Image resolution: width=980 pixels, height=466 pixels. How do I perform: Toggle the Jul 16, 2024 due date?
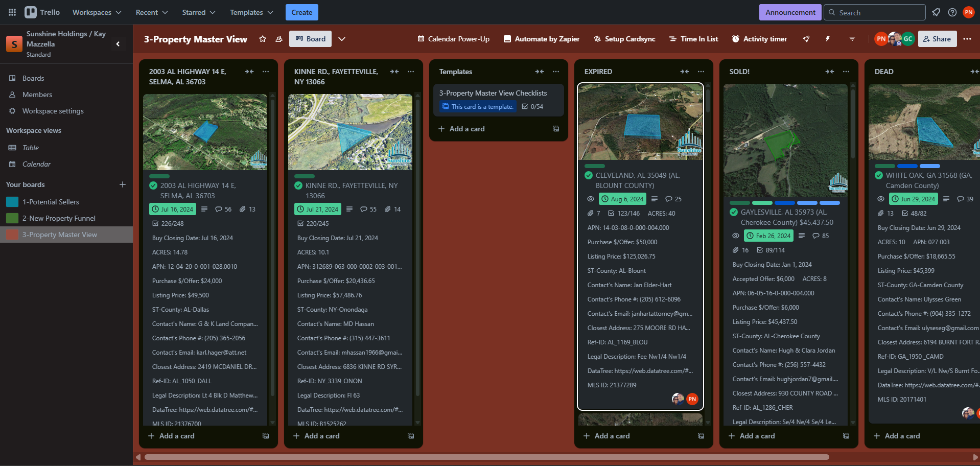(172, 209)
